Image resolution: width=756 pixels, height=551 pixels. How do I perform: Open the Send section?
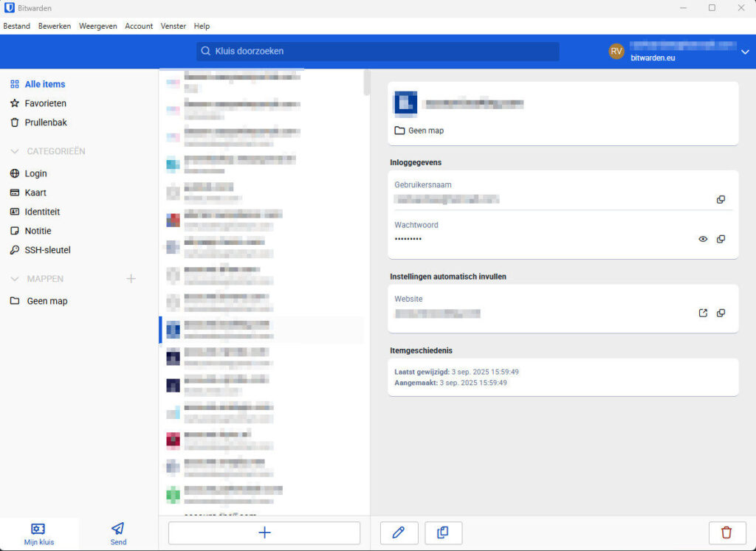click(x=118, y=533)
